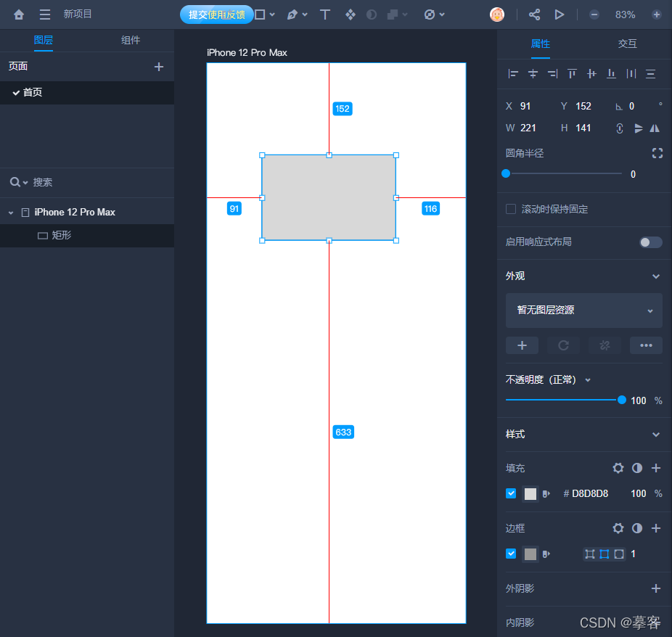Click the opacity slider handle

coord(621,400)
